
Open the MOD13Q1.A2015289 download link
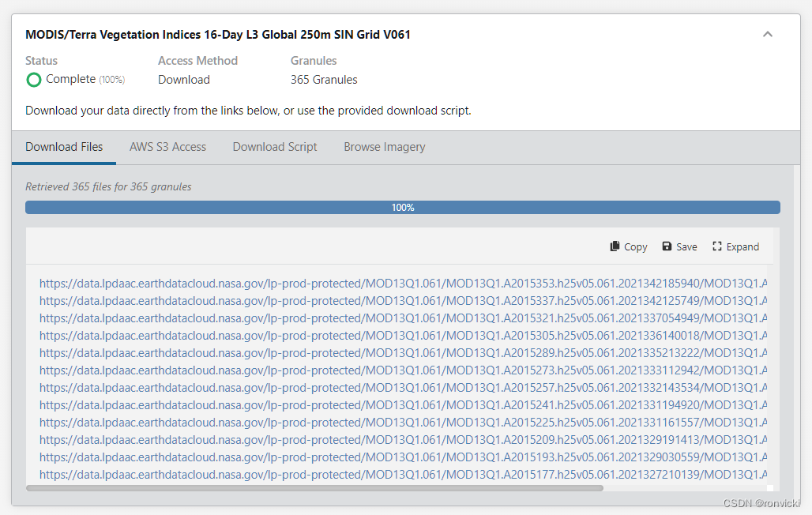point(403,353)
